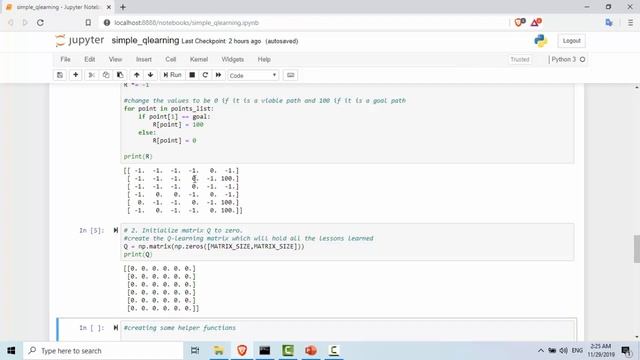Restart the kernel with the circular arrow icon

(x=205, y=75)
